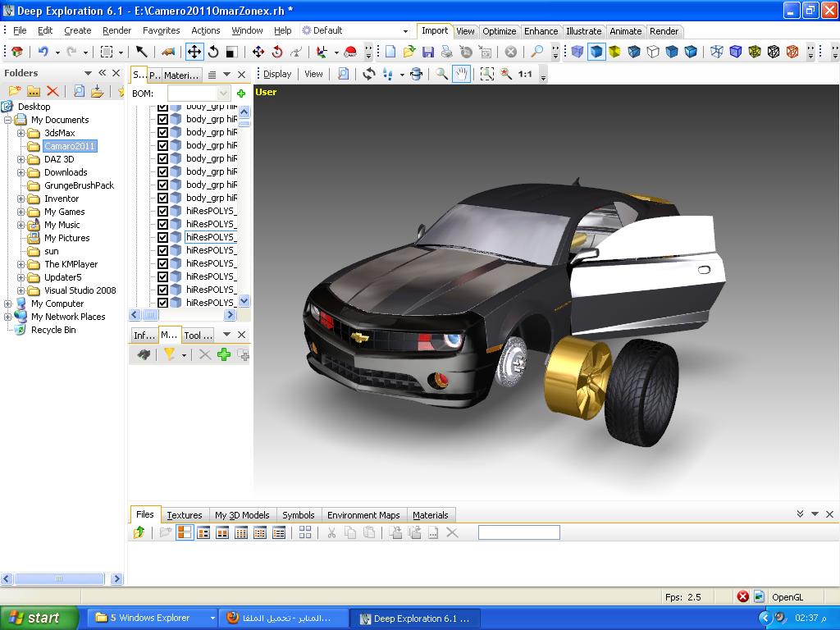The height and width of the screenshot is (630, 840).
Task: Select the zoom magnifier in viewport toolbar
Action: pos(441,74)
